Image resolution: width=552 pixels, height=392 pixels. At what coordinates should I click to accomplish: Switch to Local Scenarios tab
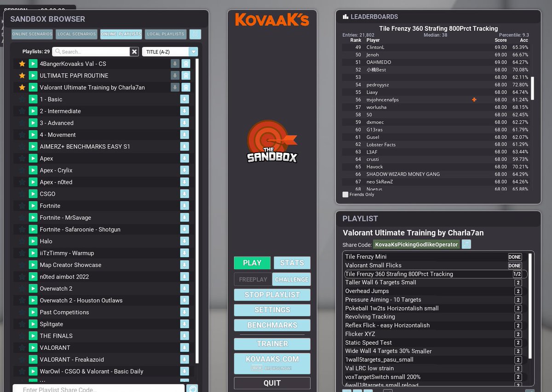click(x=77, y=34)
